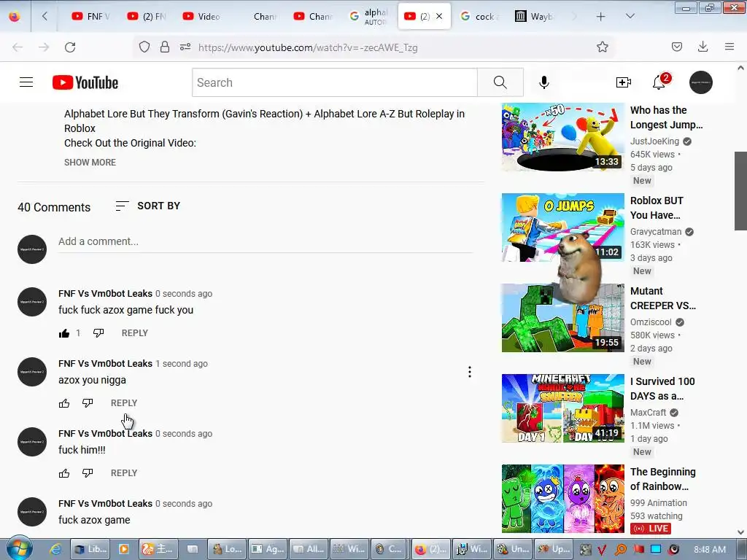Open FNF Vs Vm0bot Leaks channel on first comment
Viewport: 747px width, 560px height.
tap(105, 293)
